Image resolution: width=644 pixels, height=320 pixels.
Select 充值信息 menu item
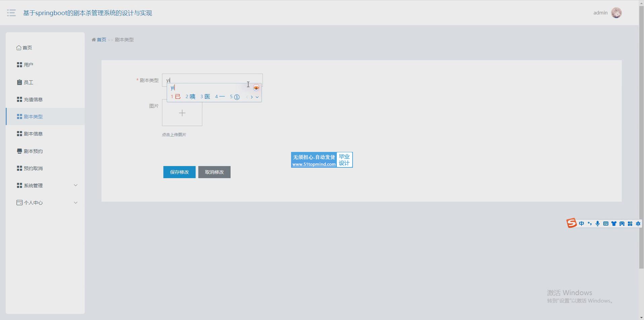[45, 99]
